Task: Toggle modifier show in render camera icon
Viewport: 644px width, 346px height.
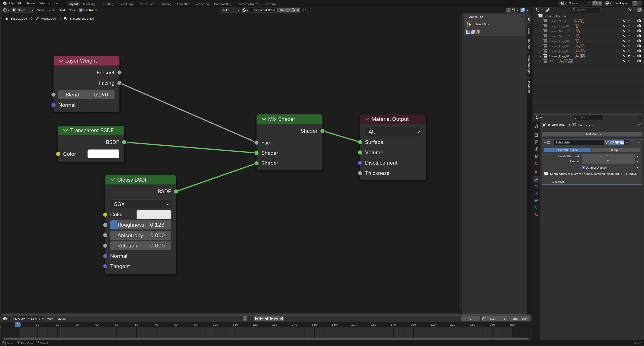Action: coord(622,142)
